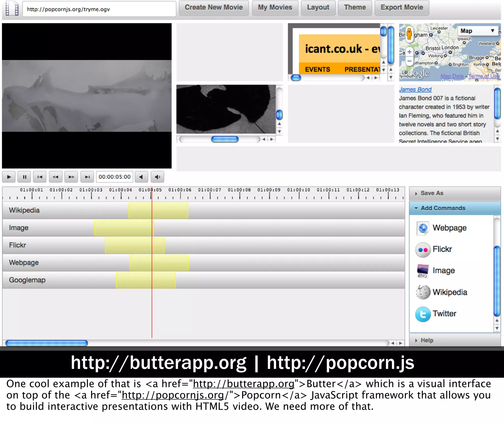Viewport: 504px width, 423px height.
Task: Rewind the video
Action: click(56, 177)
